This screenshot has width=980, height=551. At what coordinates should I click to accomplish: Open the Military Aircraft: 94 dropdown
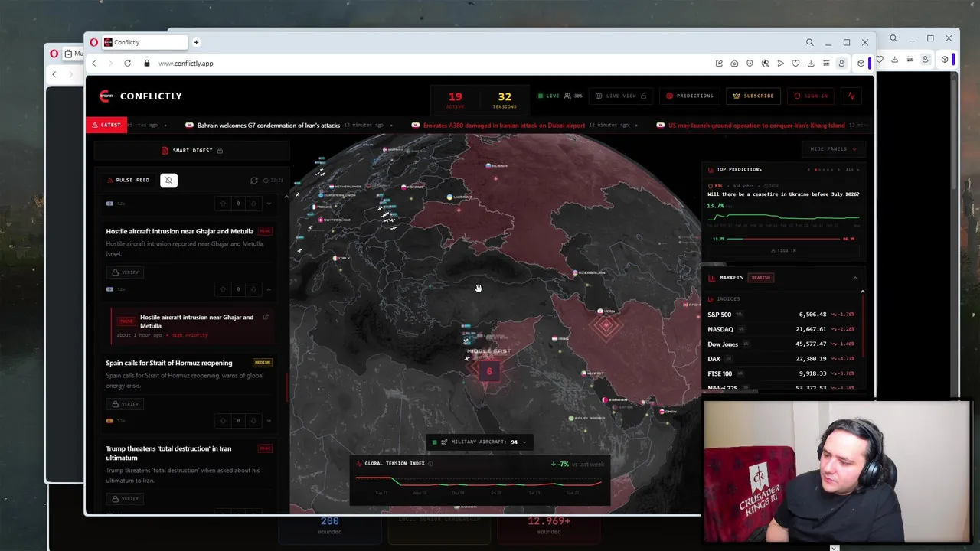pos(479,442)
